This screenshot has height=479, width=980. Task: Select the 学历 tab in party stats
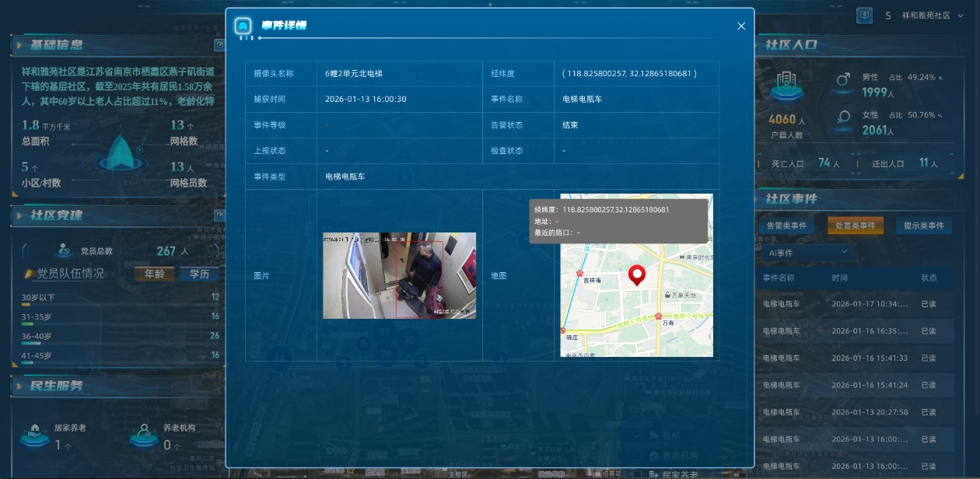199,274
